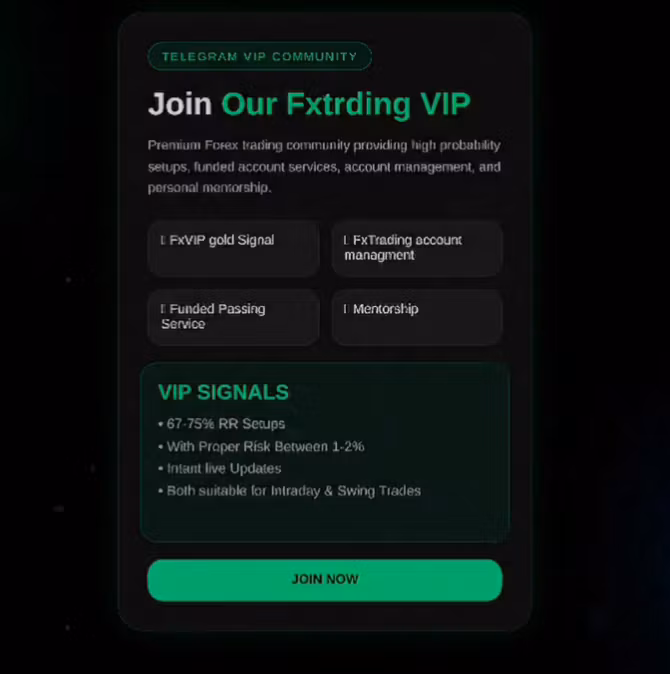Click the 67-75% RR Setups bullet
Screen dimensions: 670x674
(226, 424)
